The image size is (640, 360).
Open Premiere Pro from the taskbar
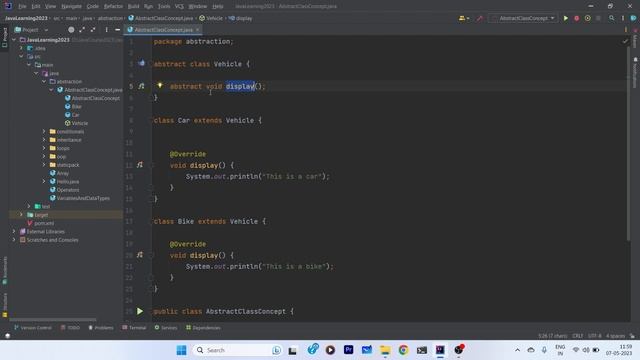(349, 350)
